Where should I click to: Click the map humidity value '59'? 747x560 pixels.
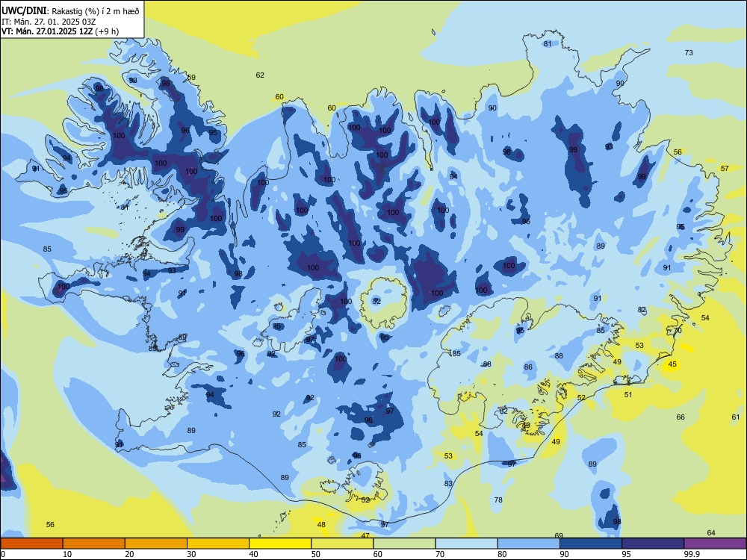191,78
